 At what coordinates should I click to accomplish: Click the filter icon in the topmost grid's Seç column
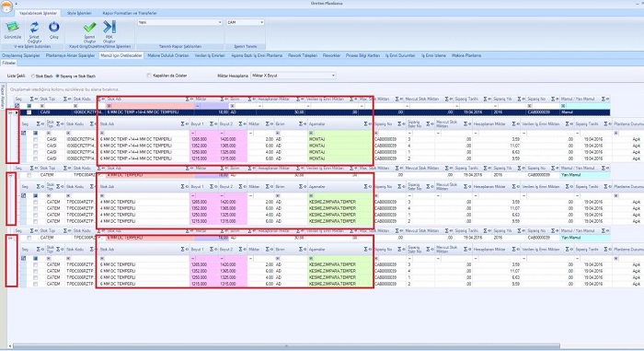[x=17, y=106]
